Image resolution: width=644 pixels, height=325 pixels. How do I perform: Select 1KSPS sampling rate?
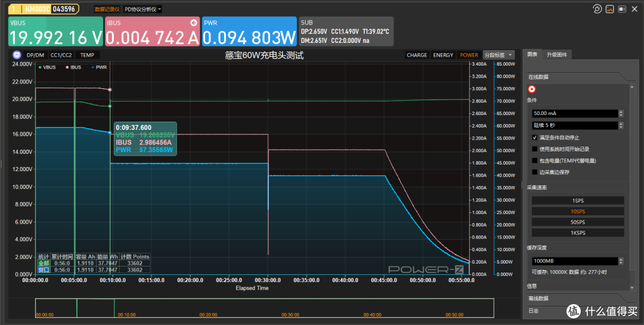coord(578,233)
